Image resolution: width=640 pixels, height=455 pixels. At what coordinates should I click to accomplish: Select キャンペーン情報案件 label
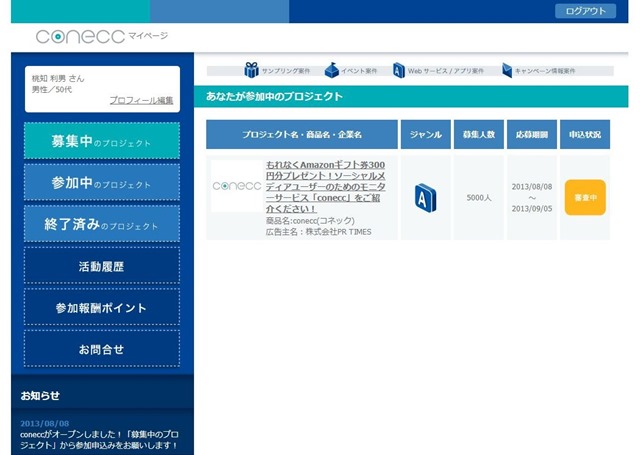coord(545,71)
